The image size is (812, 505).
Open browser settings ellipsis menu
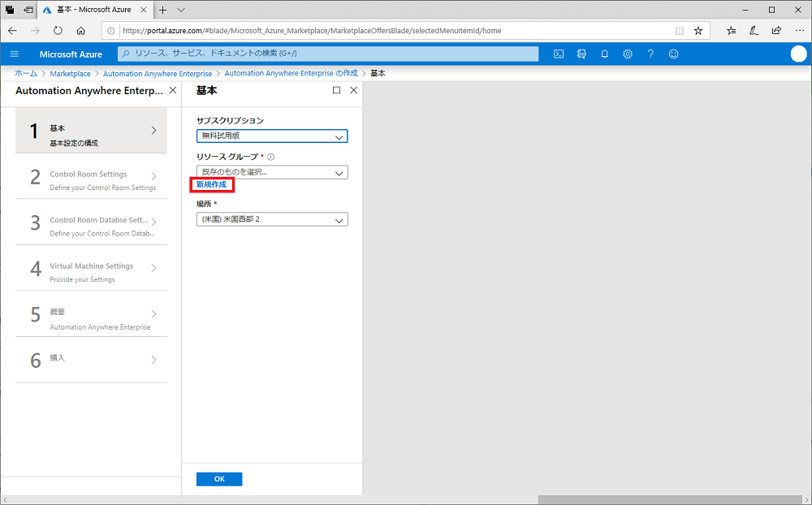click(800, 31)
